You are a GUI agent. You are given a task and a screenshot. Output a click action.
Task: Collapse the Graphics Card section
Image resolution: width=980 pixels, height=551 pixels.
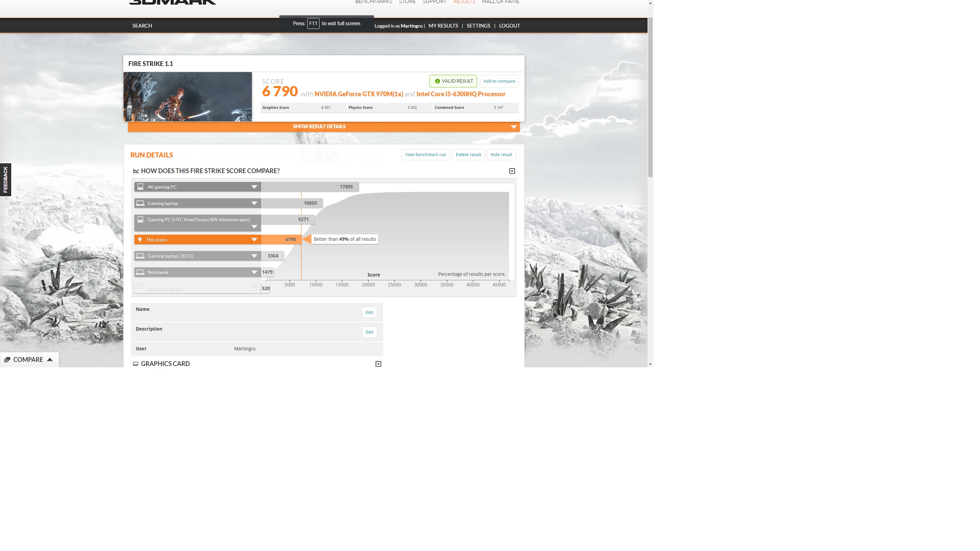[x=378, y=364]
